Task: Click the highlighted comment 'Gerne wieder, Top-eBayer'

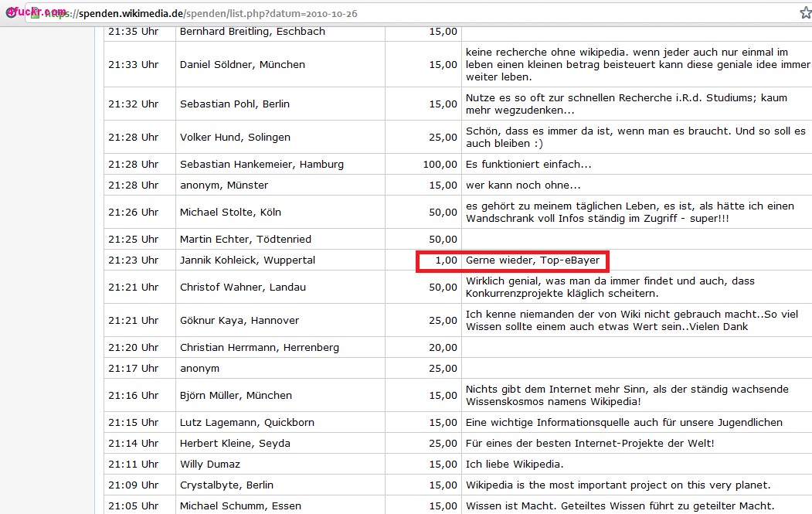Action: pyautogui.click(x=532, y=260)
